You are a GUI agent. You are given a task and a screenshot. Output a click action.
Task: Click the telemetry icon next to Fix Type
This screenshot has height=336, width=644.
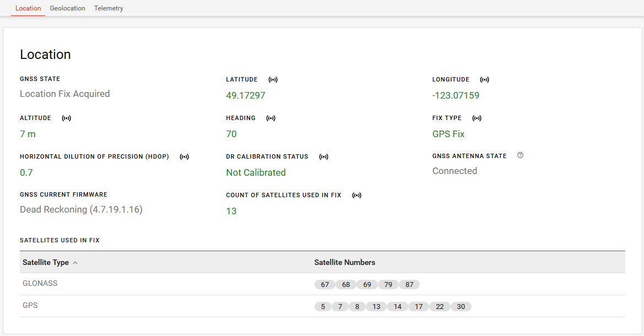pyautogui.click(x=477, y=118)
